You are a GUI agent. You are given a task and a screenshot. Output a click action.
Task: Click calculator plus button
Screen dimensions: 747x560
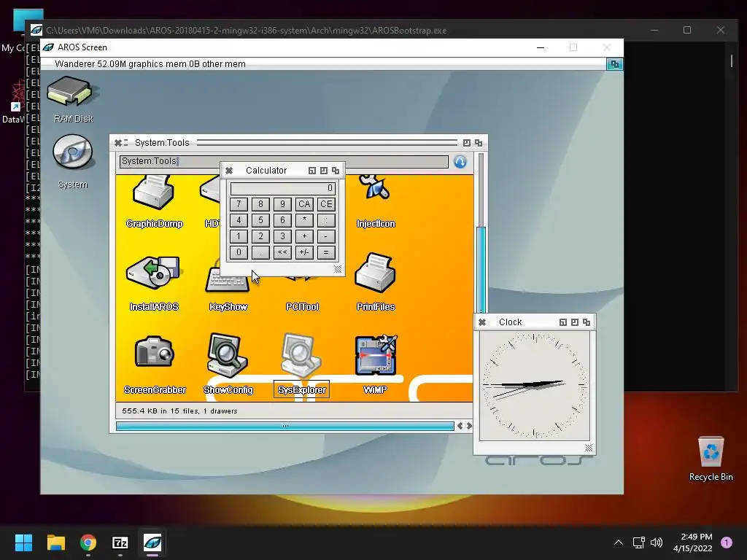coord(304,236)
